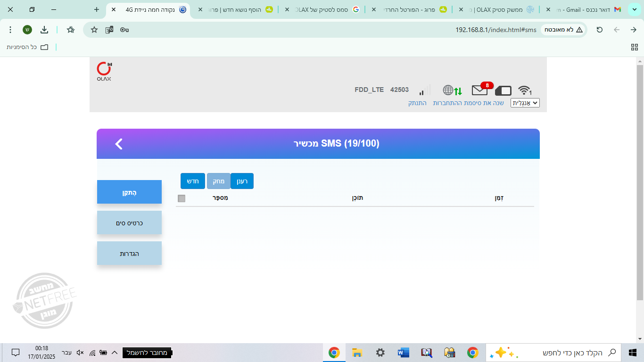
Task: Click the '42503' operator code text
Action: coord(399,90)
